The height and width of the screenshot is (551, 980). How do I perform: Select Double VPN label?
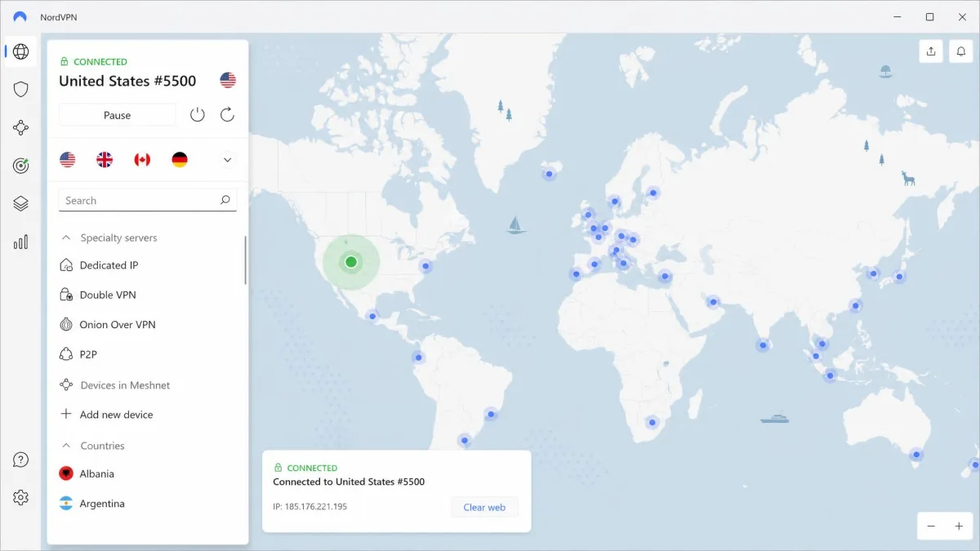(108, 295)
